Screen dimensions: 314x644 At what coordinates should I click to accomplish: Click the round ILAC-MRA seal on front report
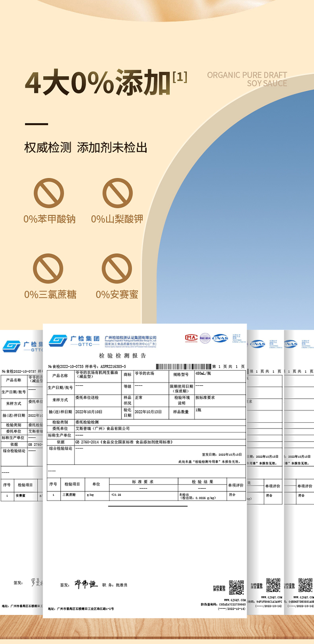click(x=205, y=338)
